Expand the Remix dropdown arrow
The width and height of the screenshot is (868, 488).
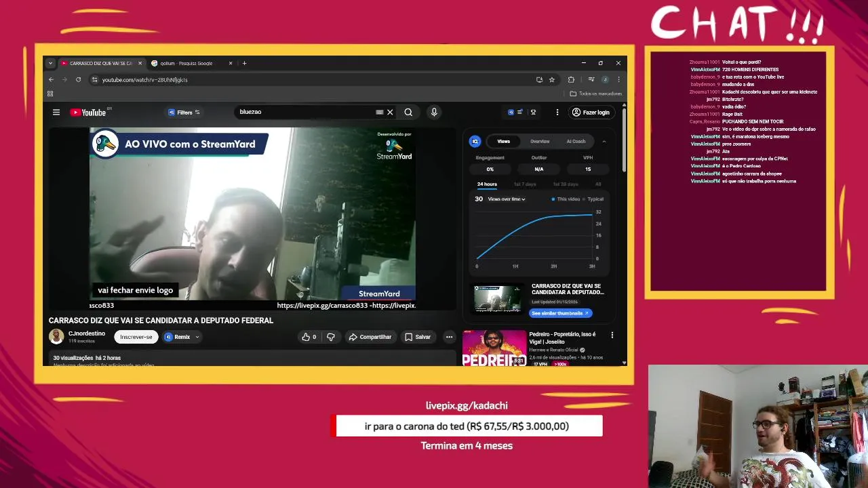(197, 337)
